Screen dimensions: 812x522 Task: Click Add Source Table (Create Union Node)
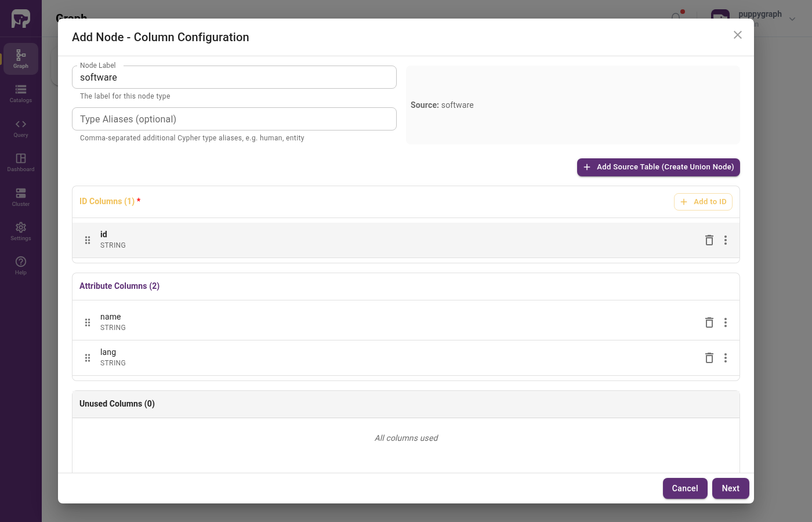coord(658,167)
